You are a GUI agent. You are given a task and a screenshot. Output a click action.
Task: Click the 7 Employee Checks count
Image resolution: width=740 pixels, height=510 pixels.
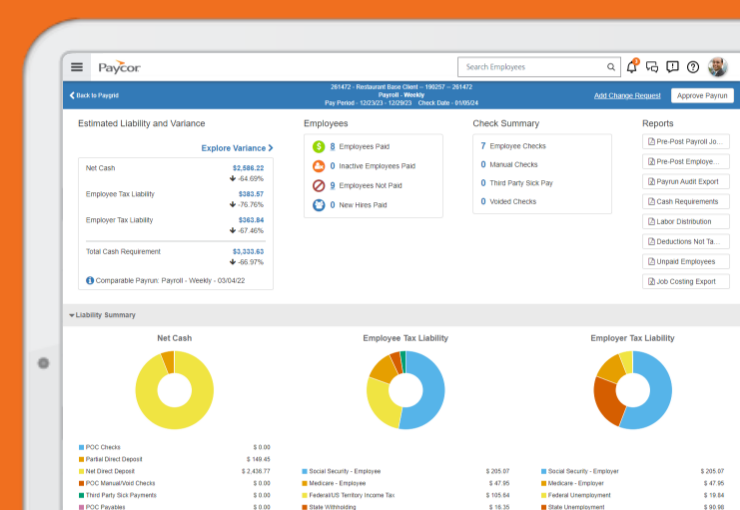point(483,146)
